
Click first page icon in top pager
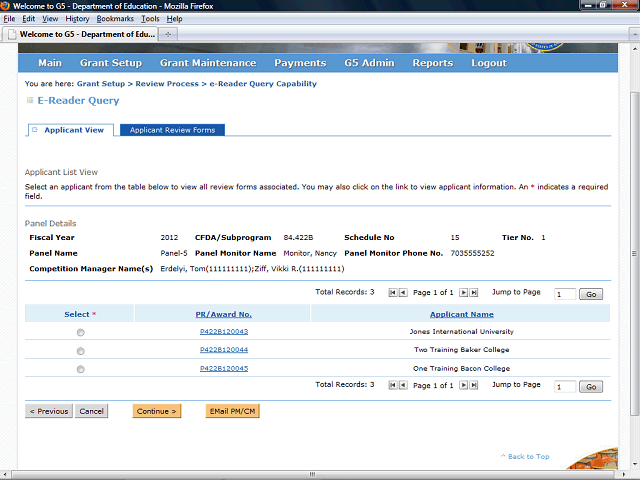(x=393, y=293)
